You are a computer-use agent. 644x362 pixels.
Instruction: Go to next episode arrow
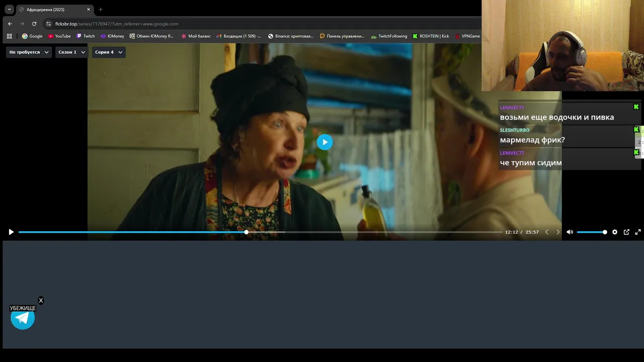pos(557,232)
